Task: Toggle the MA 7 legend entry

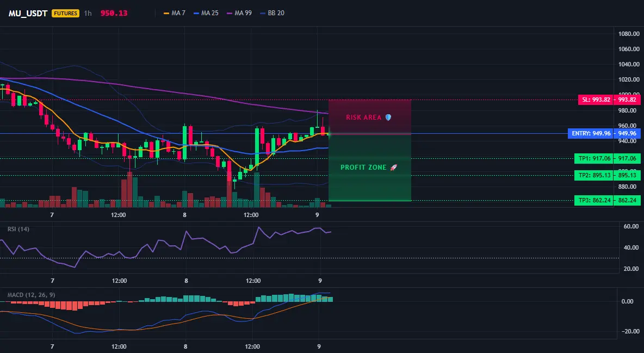Action: (x=175, y=13)
